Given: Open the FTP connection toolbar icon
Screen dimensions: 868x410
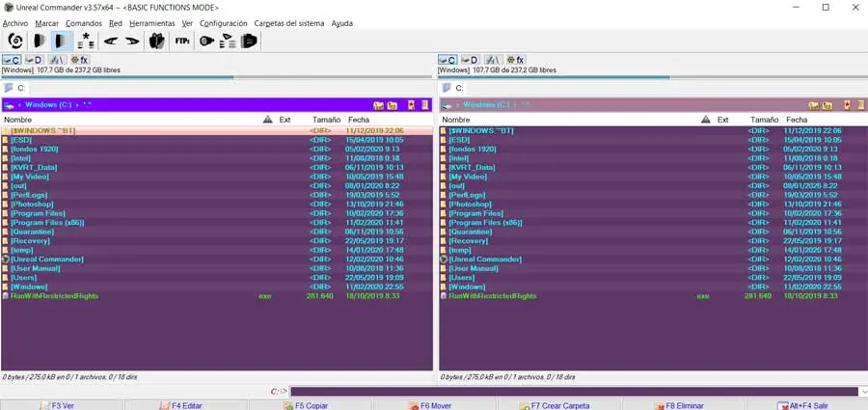Looking at the screenshot, I should [x=182, y=41].
